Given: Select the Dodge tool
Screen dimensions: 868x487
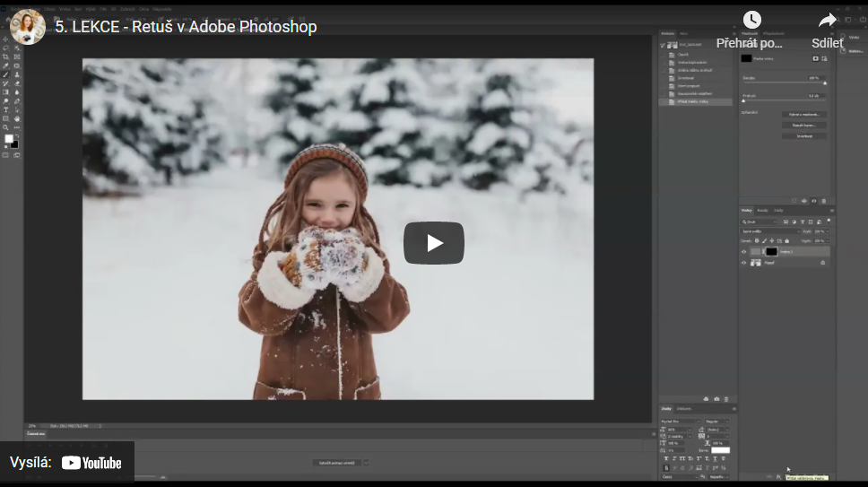Looking at the screenshot, I should (x=5, y=101).
